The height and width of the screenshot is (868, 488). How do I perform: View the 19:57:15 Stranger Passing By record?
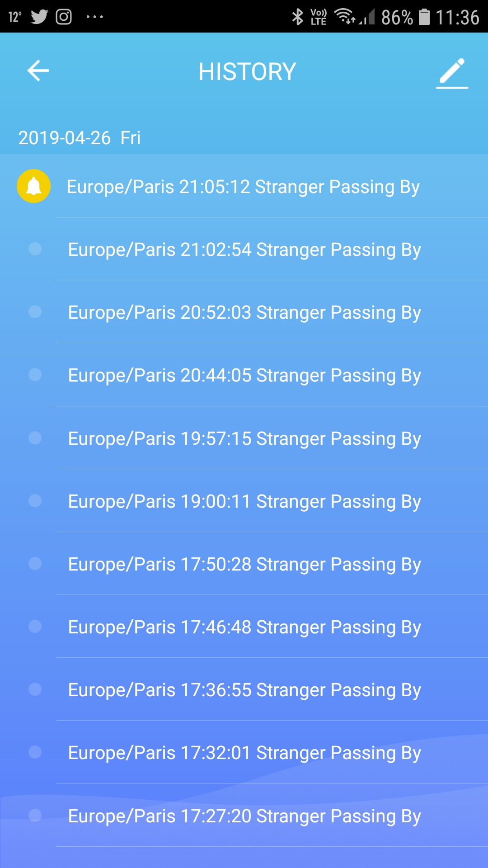[244, 439]
